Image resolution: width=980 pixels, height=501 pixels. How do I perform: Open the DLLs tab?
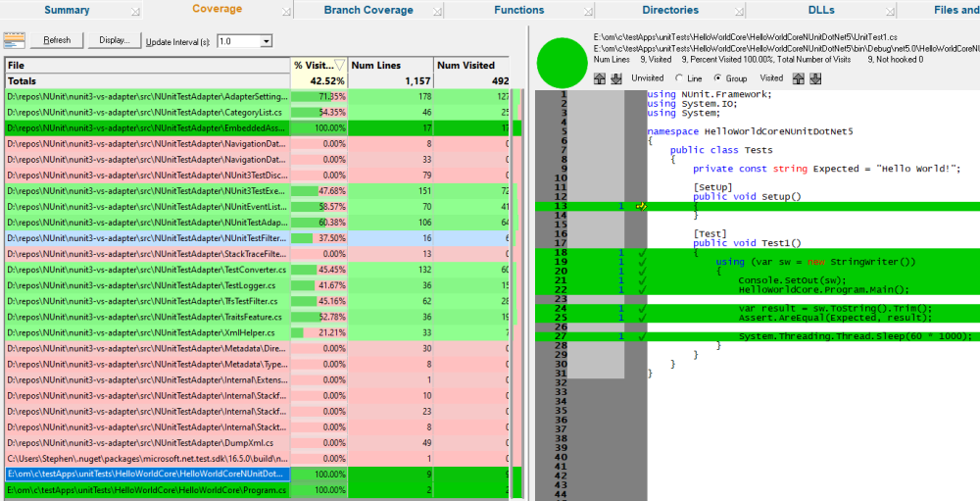[821, 10]
